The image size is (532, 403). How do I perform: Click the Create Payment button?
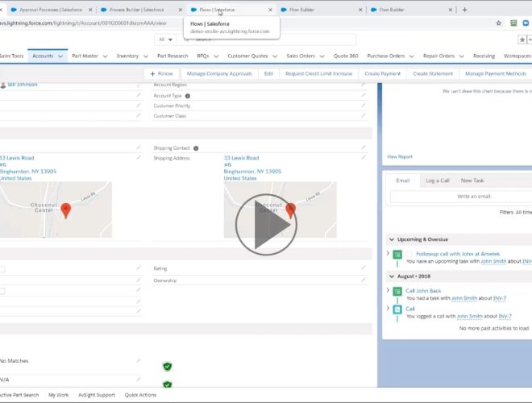[x=382, y=73]
